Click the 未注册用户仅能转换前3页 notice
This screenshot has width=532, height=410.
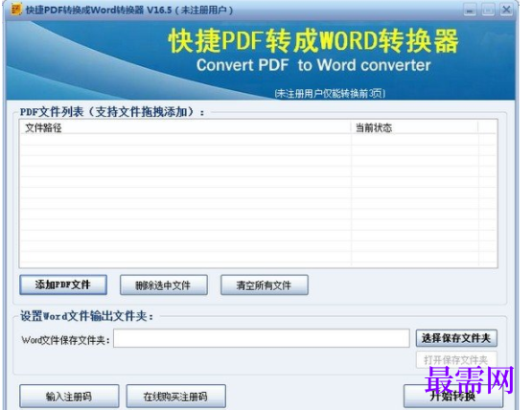tap(330, 93)
